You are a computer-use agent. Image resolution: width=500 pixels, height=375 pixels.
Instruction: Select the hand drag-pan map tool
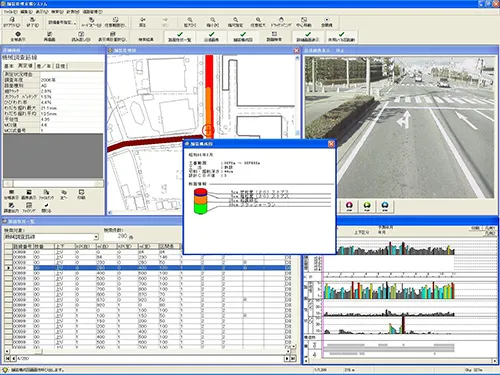[281, 22]
